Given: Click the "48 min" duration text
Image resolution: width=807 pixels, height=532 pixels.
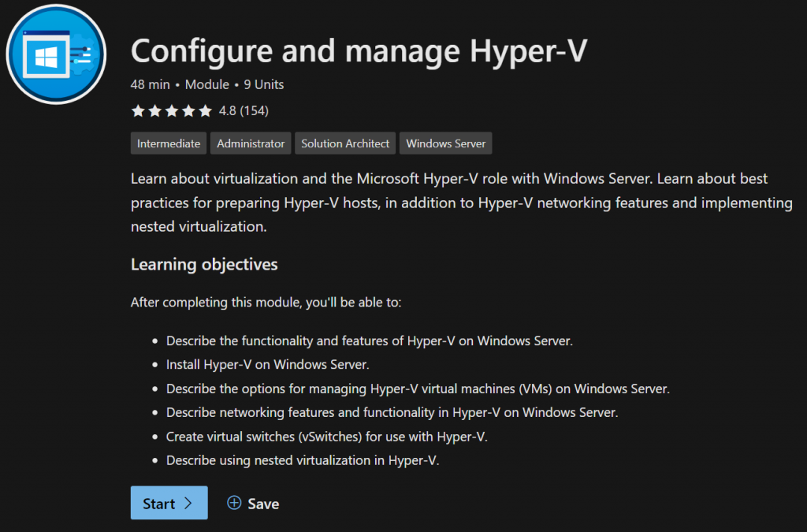Looking at the screenshot, I should [x=151, y=84].
